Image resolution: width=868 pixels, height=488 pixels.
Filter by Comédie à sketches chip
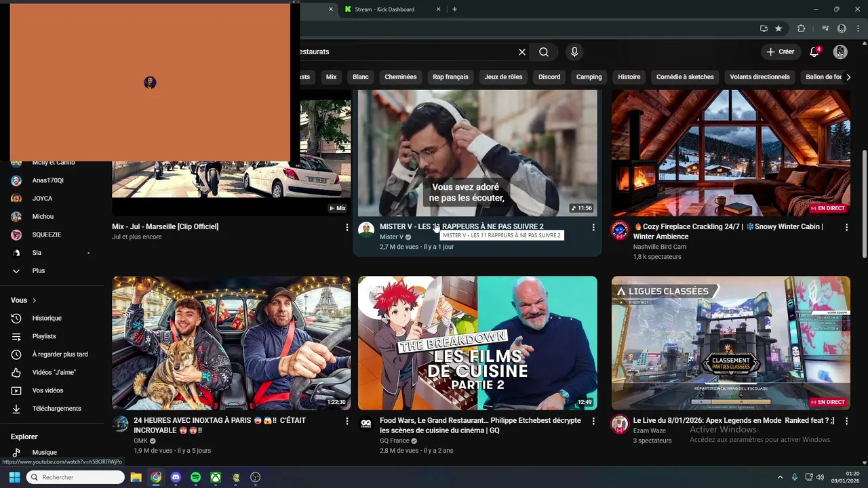click(685, 77)
